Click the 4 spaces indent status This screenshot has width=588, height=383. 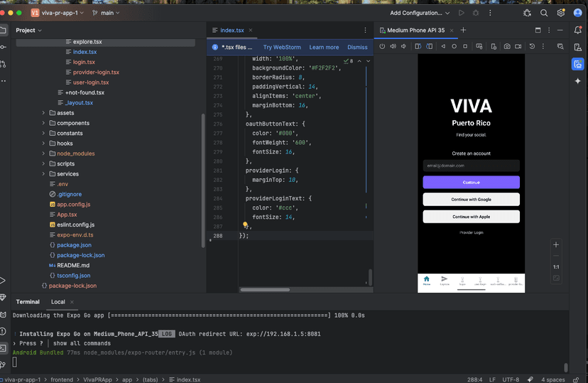coord(552,379)
